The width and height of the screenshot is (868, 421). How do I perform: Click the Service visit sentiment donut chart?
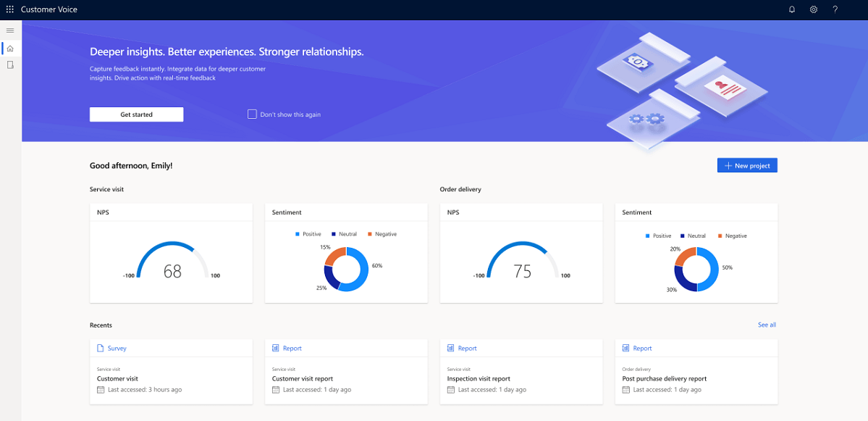346,270
